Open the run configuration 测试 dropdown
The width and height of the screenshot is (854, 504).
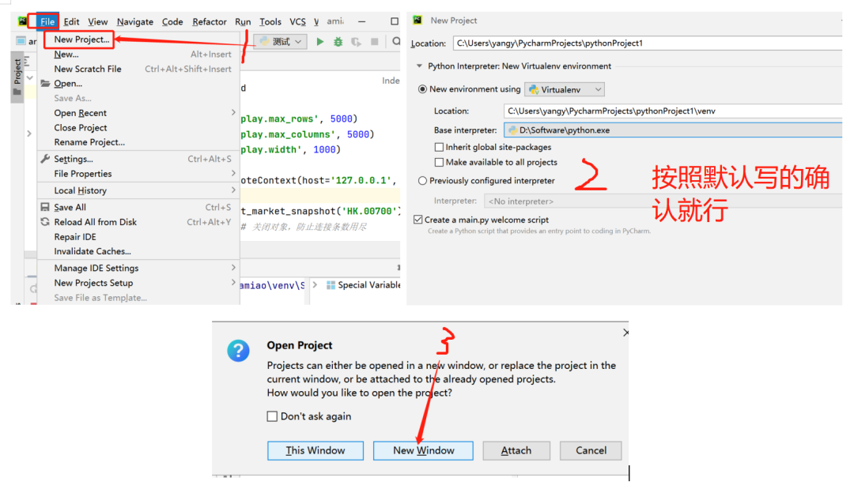point(280,41)
